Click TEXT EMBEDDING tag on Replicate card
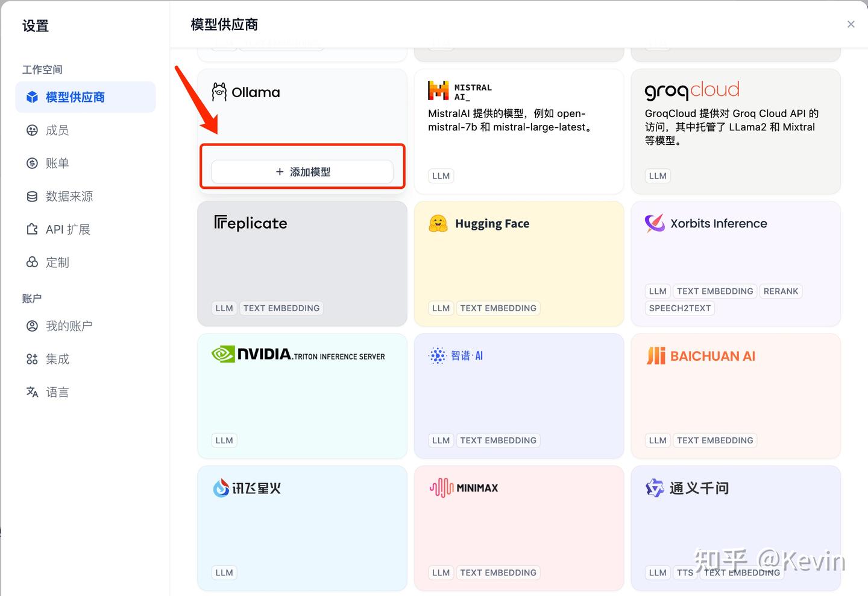The width and height of the screenshot is (868, 596). tap(281, 308)
